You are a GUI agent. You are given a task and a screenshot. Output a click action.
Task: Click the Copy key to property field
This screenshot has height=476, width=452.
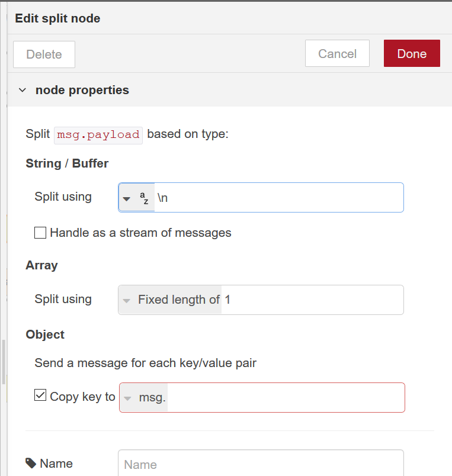286,398
